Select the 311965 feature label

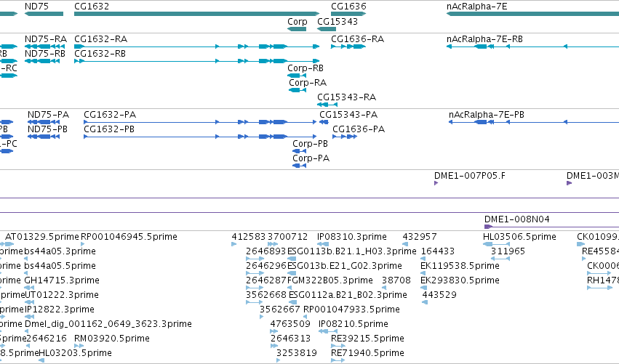(508, 251)
